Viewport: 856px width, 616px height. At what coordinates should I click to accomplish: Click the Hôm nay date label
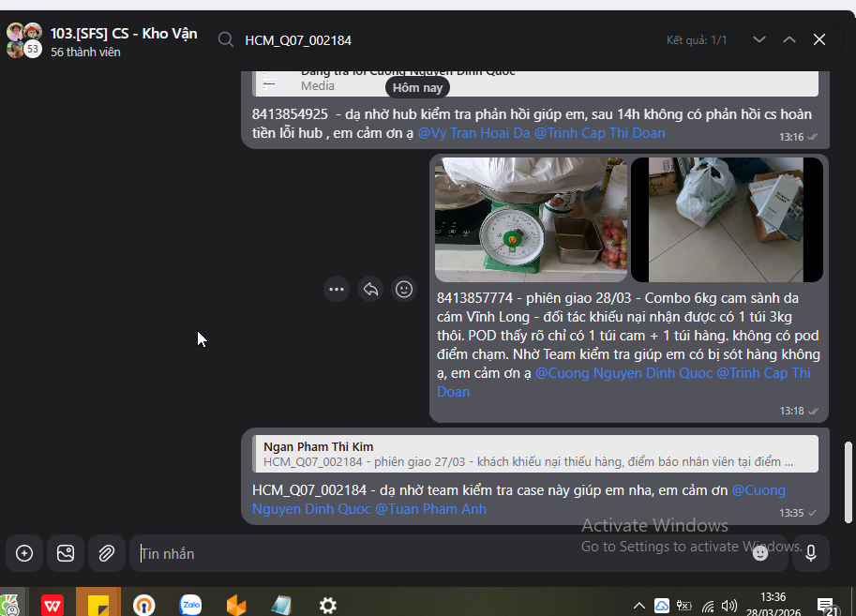point(417,87)
